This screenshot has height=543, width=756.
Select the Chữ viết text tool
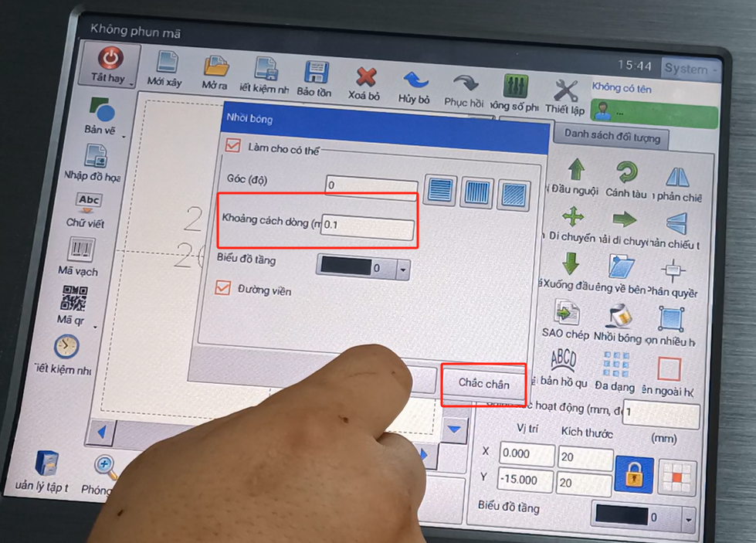[88, 202]
